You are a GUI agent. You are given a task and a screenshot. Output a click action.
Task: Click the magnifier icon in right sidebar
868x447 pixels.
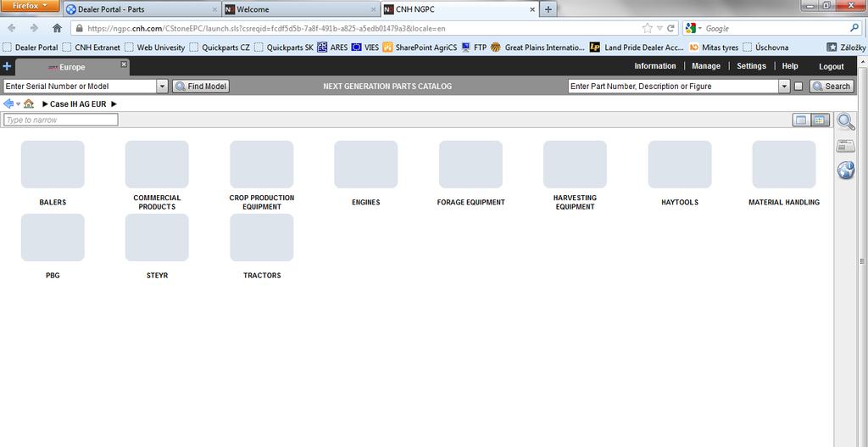tap(846, 121)
